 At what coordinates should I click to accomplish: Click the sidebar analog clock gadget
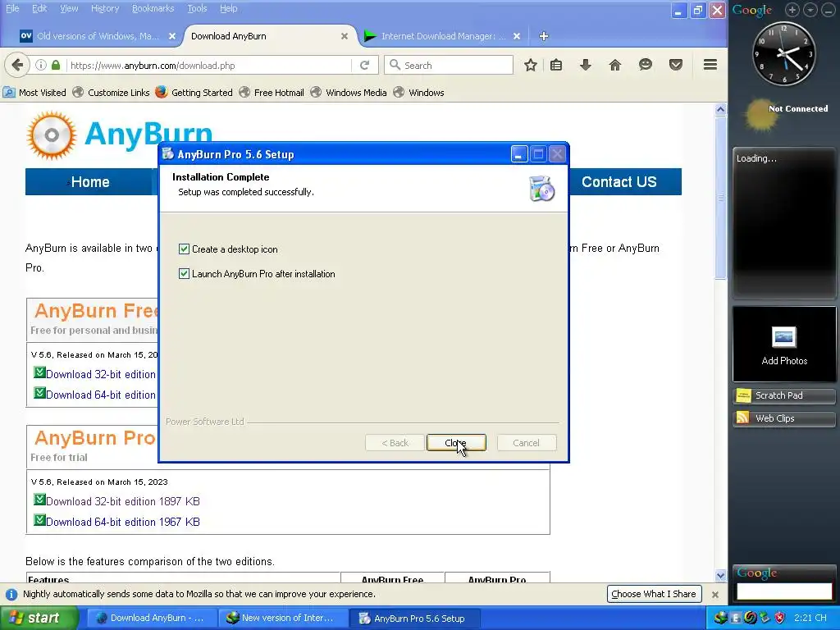[784, 53]
